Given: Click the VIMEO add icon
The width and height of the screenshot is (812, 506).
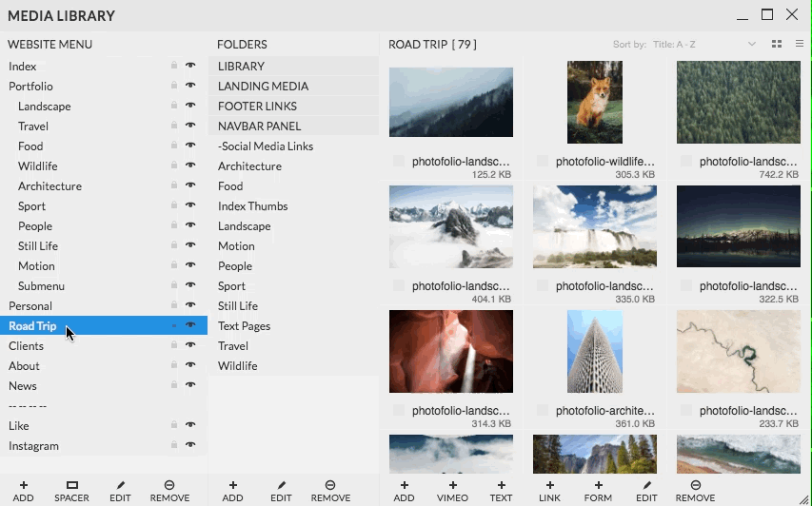Looking at the screenshot, I should [452, 485].
